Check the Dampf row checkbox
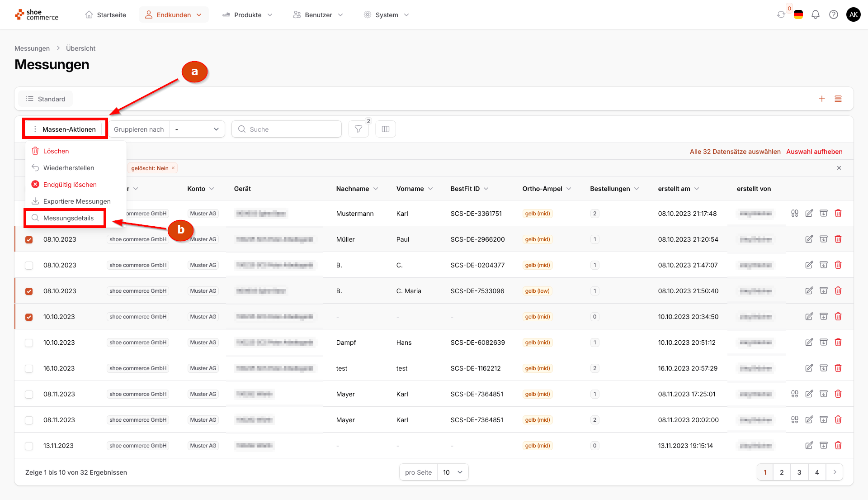Screen dimensions: 868x500 click(29, 343)
